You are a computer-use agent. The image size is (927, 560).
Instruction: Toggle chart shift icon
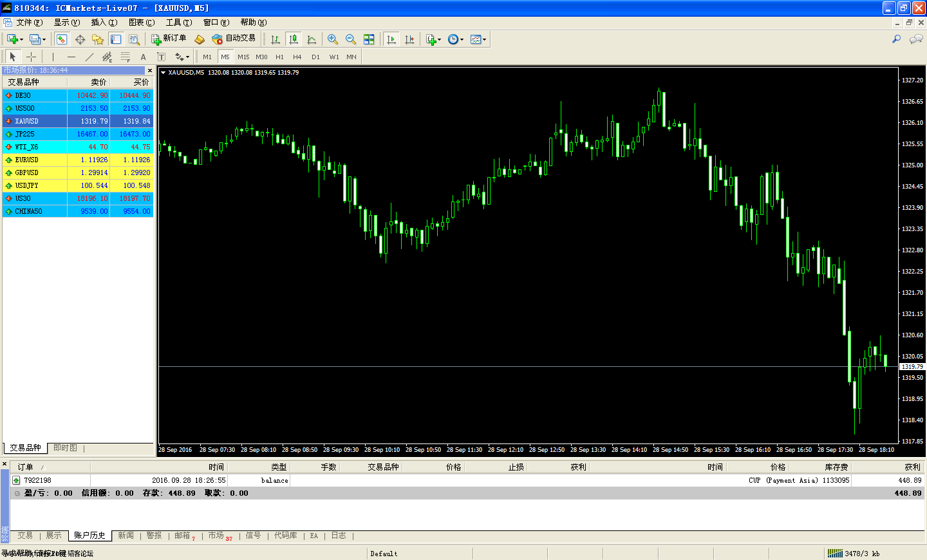[409, 39]
